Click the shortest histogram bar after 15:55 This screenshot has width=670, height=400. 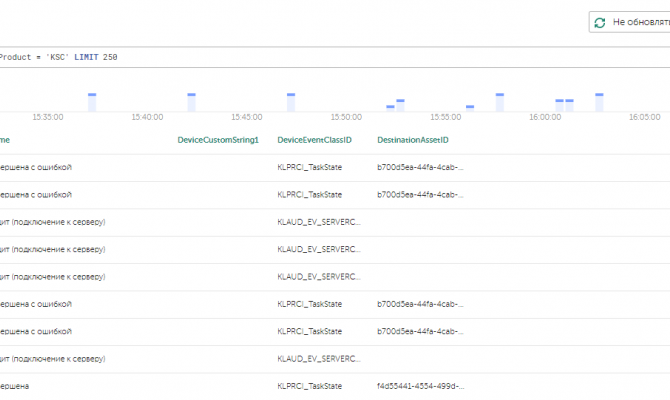(x=470, y=107)
